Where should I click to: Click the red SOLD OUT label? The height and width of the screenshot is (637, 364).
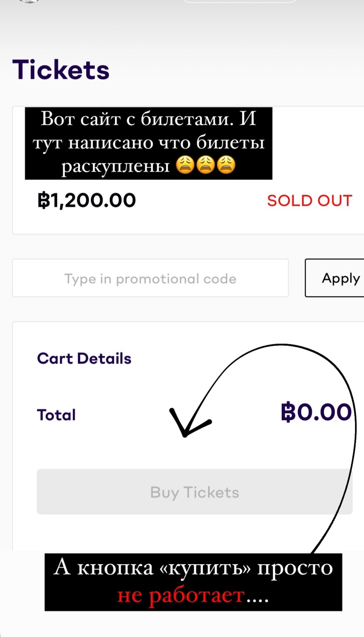tap(310, 201)
